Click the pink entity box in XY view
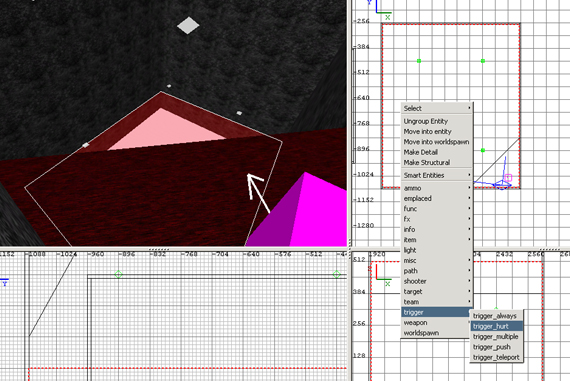 (509, 177)
